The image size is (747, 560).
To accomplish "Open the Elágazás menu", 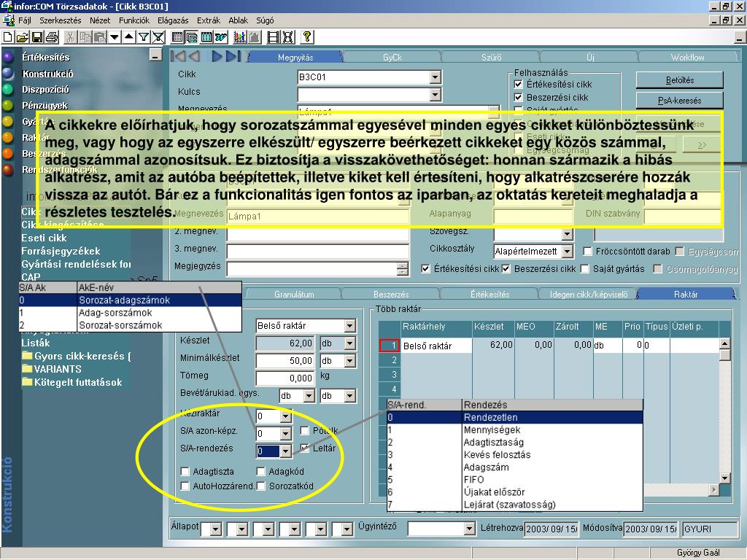I will 173,20.
